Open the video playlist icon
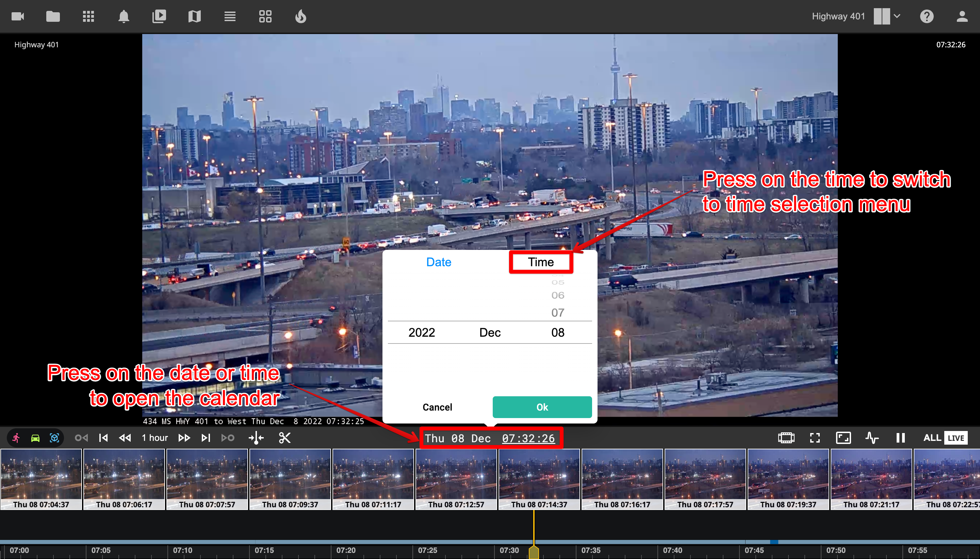The image size is (980, 559). 159,16
